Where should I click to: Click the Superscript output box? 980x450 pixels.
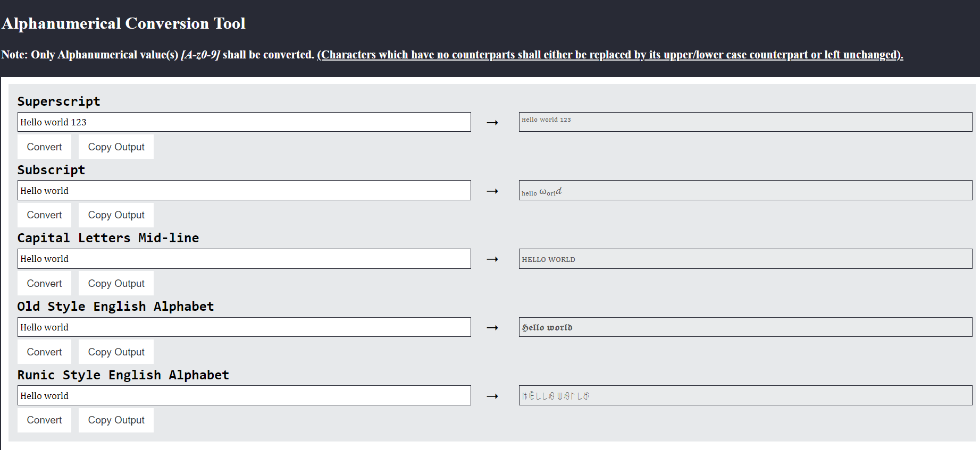tap(745, 122)
